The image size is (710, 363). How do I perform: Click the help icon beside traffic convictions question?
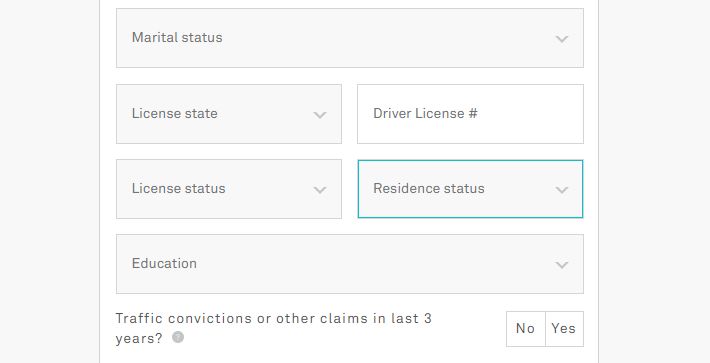tap(178, 337)
